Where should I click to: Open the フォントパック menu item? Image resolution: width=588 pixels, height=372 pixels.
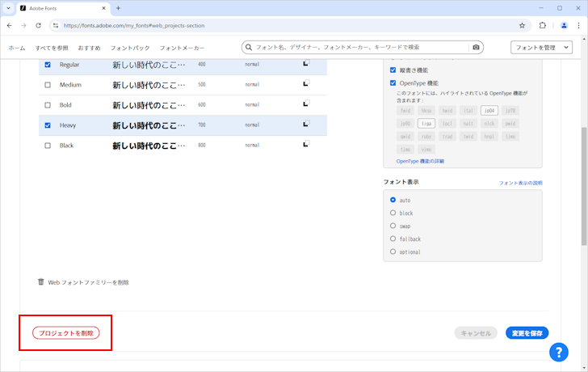130,49
